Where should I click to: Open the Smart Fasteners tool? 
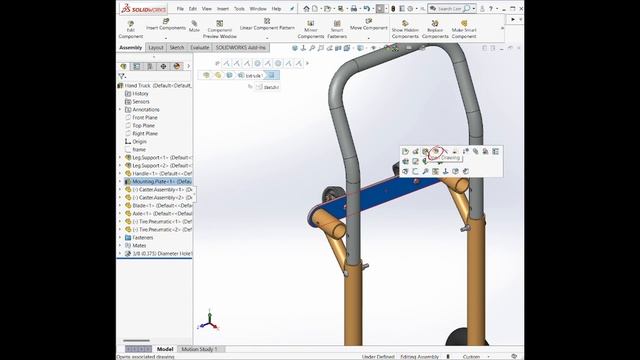coord(337,29)
